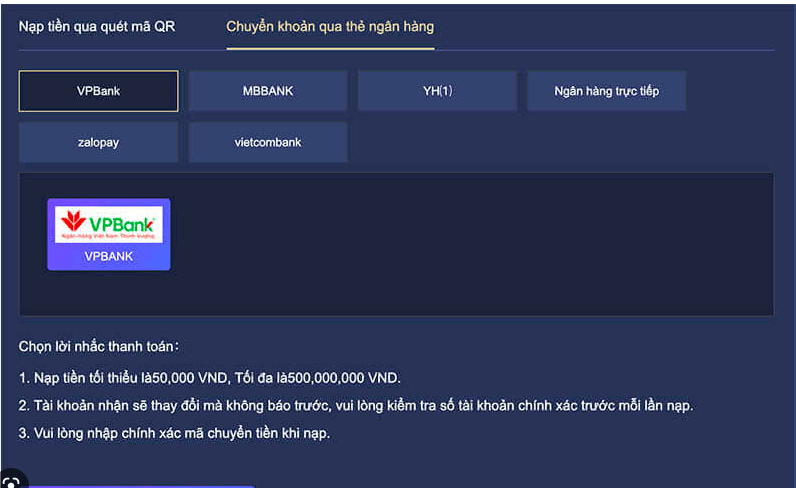Choose the vietcombank payment option

(268, 142)
